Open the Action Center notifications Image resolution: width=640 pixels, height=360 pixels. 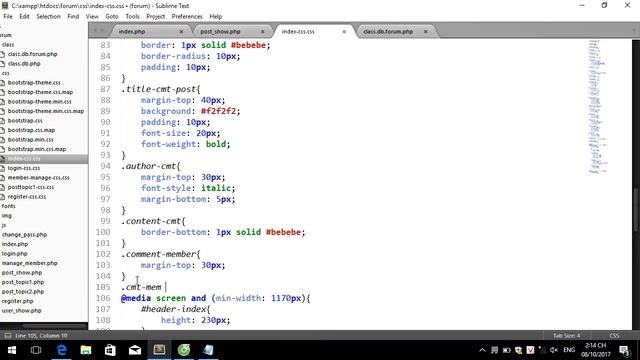point(624,350)
